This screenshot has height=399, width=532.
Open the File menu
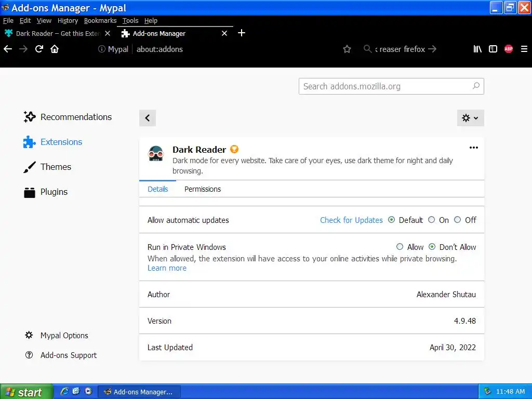tap(8, 21)
